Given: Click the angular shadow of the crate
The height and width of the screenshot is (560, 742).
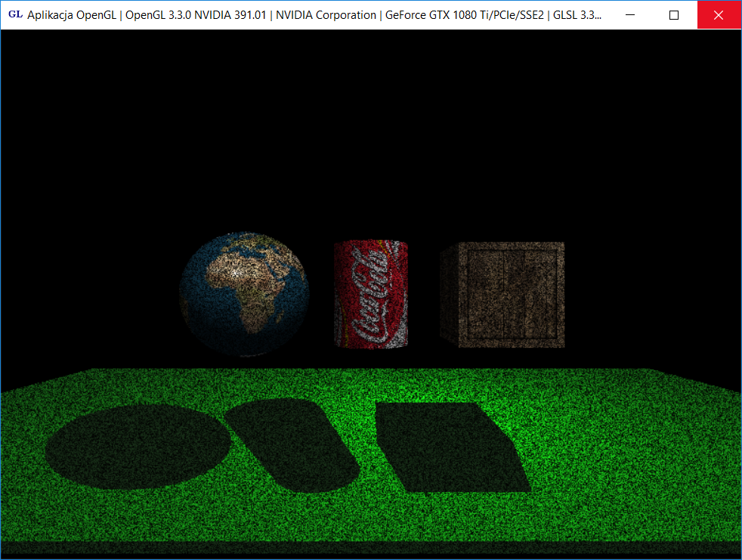Looking at the screenshot, I should coord(450,444).
